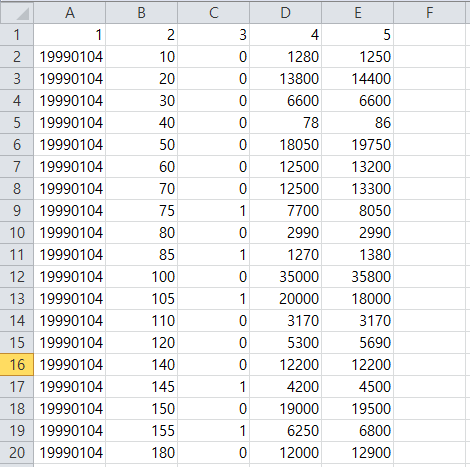
Task: Select row 9 header
Action: [17, 211]
